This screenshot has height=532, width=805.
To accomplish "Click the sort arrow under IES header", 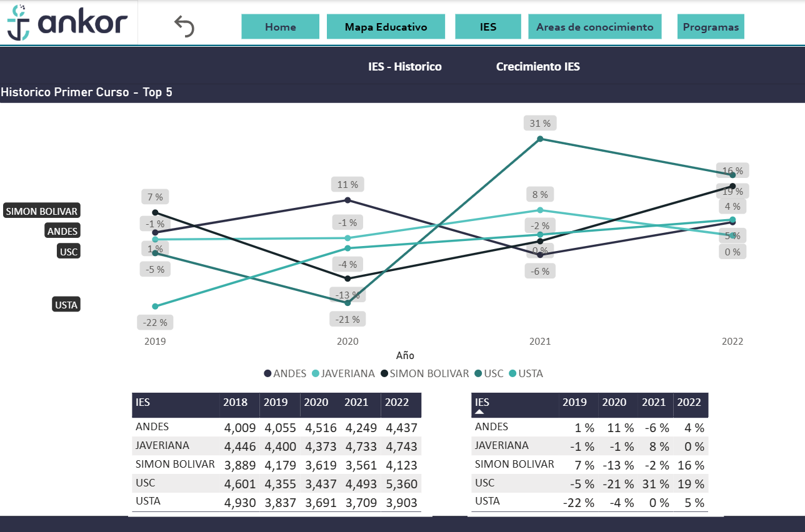I will click(x=480, y=412).
